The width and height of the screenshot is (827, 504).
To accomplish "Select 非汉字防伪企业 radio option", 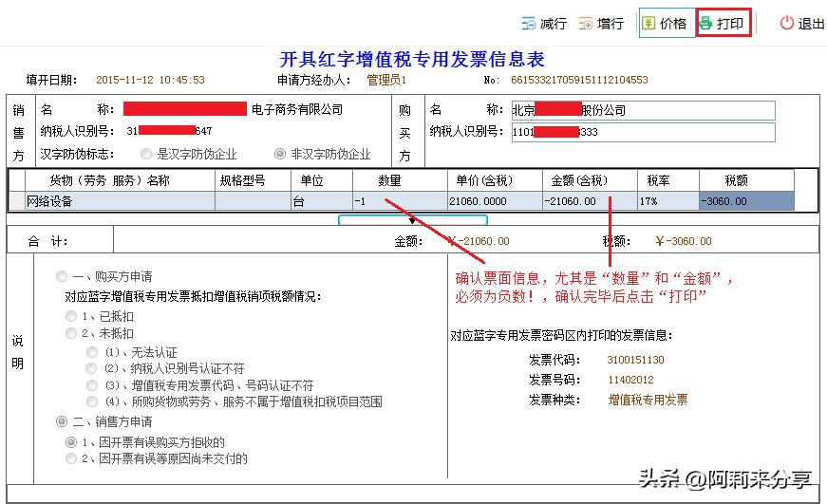I will click(280, 154).
